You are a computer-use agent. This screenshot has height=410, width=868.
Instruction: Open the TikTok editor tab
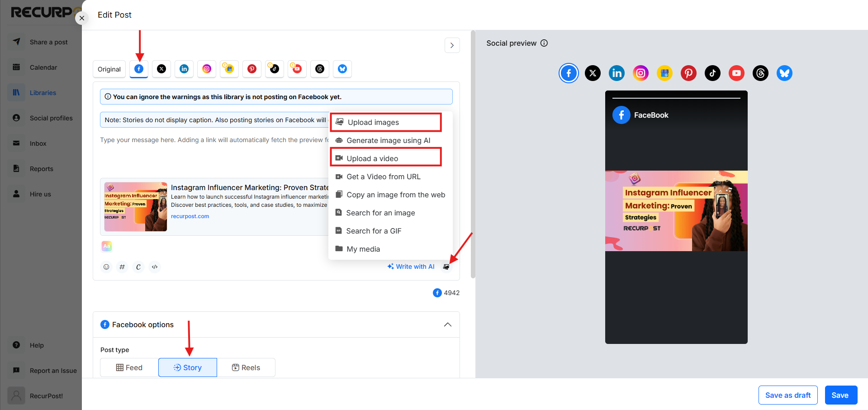(275, 69)
